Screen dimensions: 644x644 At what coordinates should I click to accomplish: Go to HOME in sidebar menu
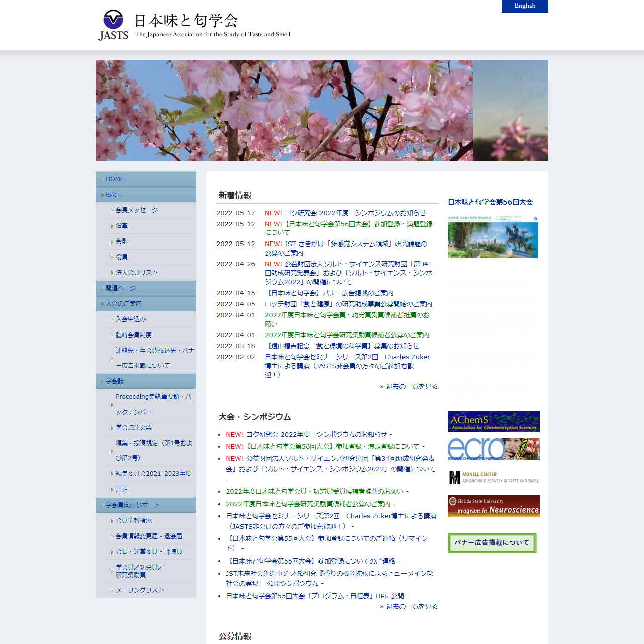point(115,179)
